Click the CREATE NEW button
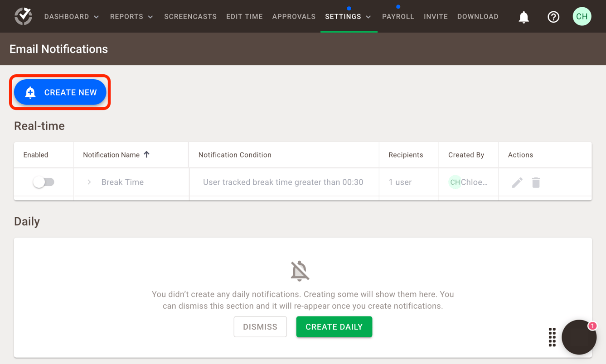 pos(60,92)
